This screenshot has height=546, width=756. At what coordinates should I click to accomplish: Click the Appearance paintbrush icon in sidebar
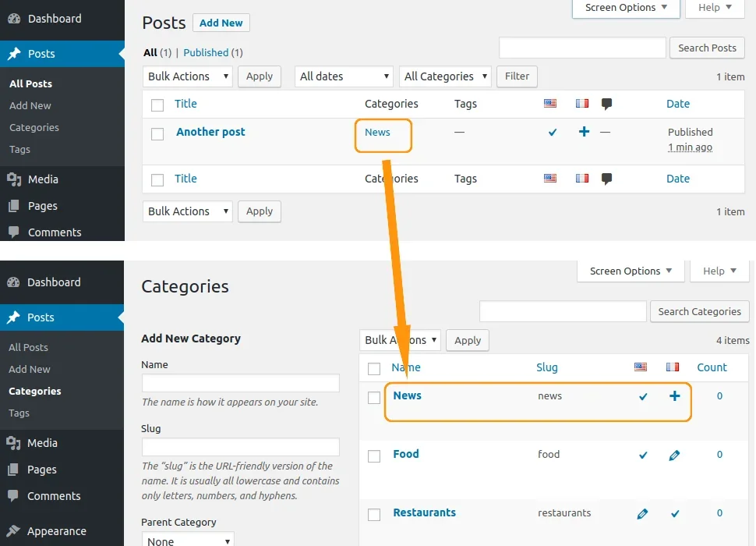pos(13,531)
